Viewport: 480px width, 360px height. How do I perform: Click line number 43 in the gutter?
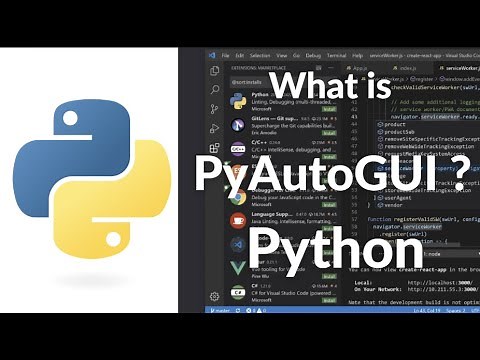coord(354,117)
